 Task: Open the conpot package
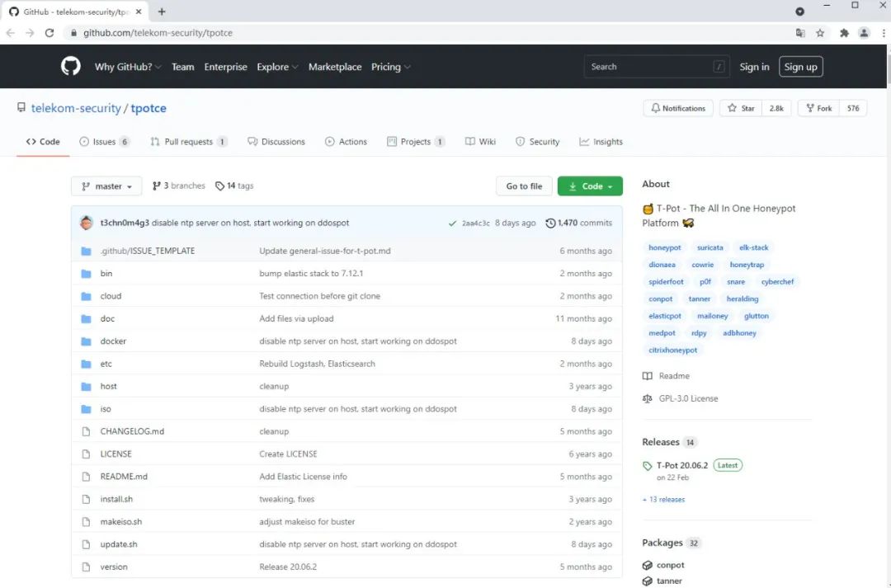coord(671,565)
